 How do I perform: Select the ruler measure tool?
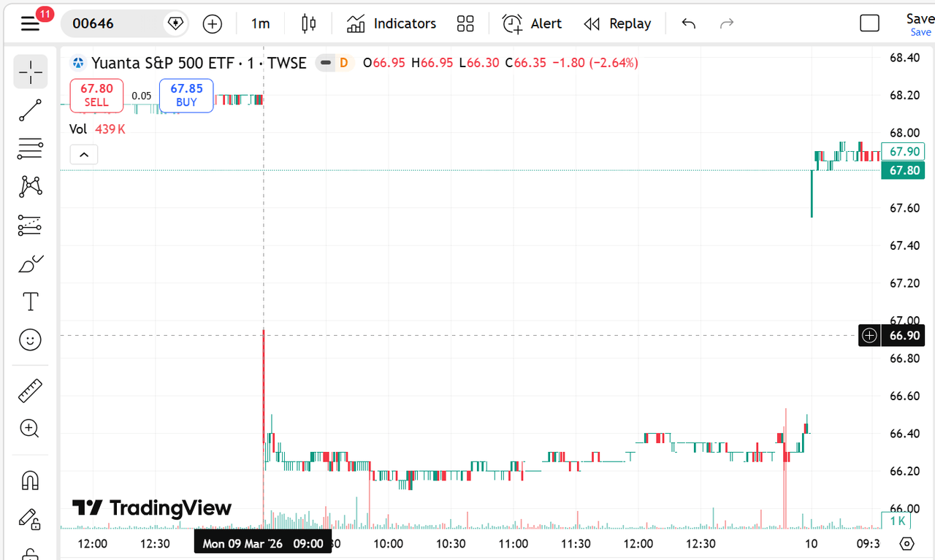pos(30,391)
